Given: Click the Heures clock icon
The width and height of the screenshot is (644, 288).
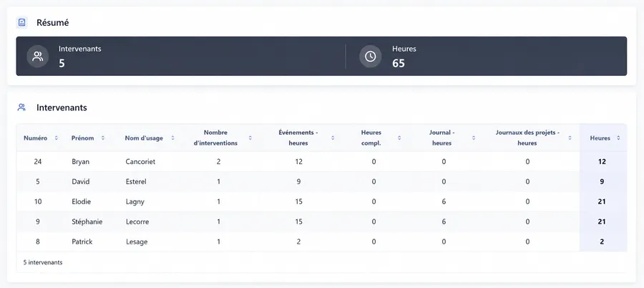Looking at the screenshot, I should [371, 57].
